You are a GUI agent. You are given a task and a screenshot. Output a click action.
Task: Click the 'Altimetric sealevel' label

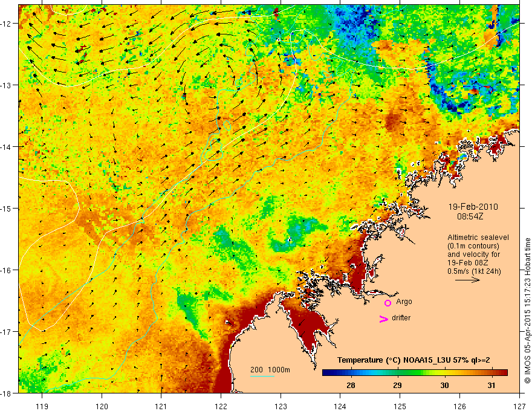click(478, 238)
